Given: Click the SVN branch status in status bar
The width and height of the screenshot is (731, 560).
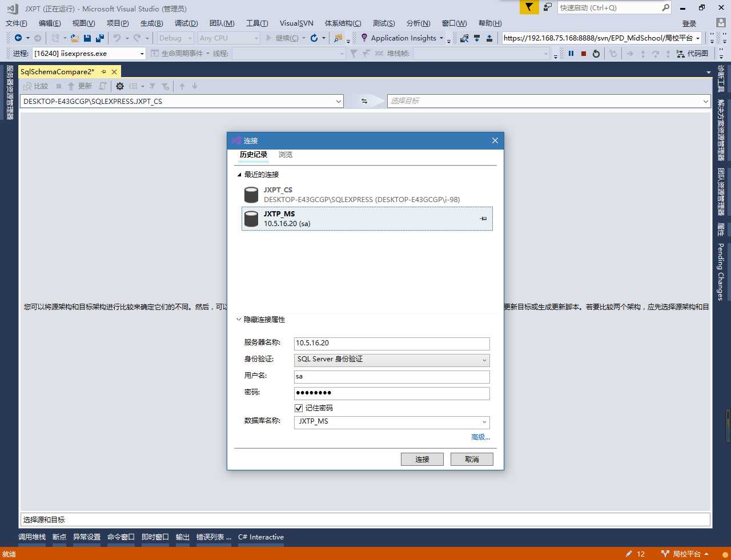Looking at the screenshot, I should pyautogui.click(x=685, y=554).
